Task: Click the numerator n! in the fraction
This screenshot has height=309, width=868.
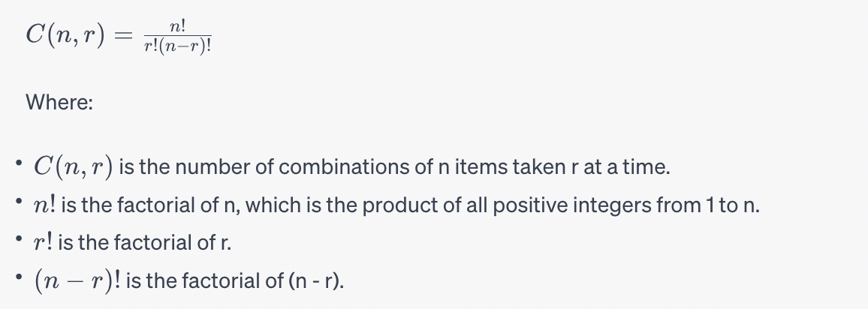Action: coord(178,26)
